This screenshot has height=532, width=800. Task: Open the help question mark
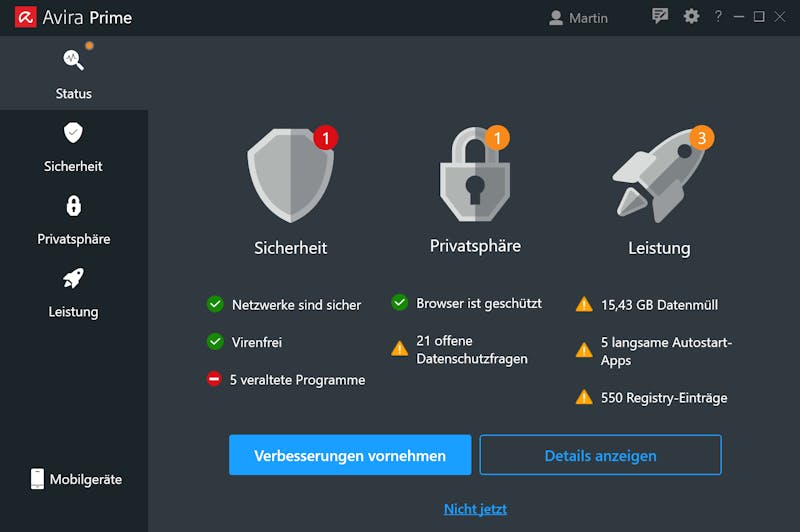[x=718, y=16]
